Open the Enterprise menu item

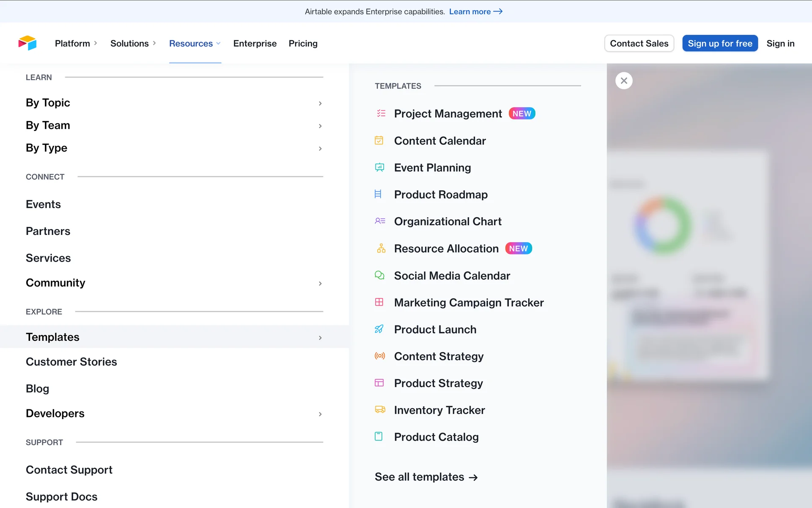255,43
